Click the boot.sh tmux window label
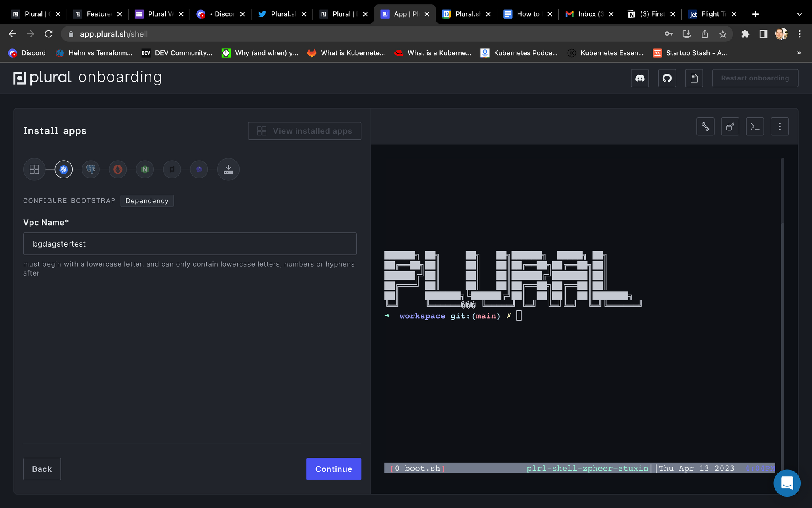Image resolution: width=812 pixels, height=508 pixels. click(418, 468)
